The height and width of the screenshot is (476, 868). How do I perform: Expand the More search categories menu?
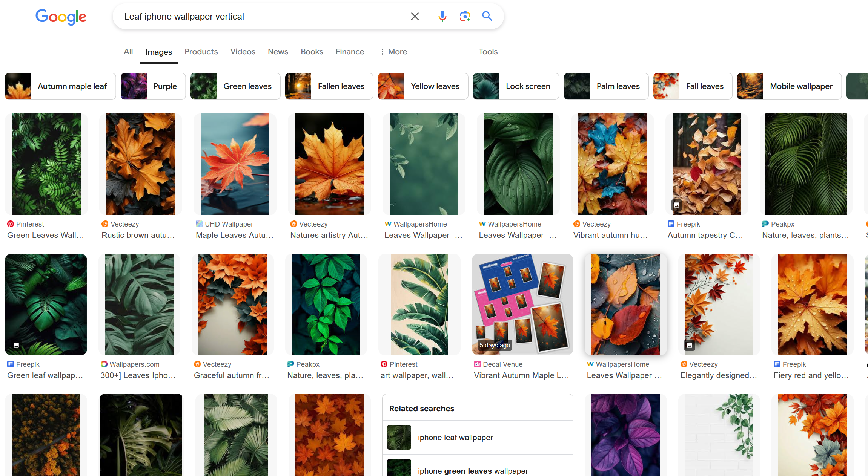pos(393,52)
